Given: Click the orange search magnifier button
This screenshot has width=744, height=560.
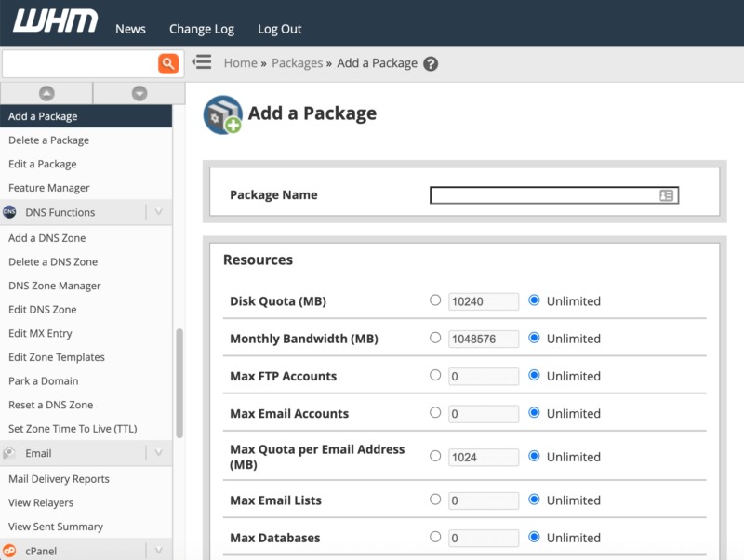Looking at the screenshot, I should 167,63.
